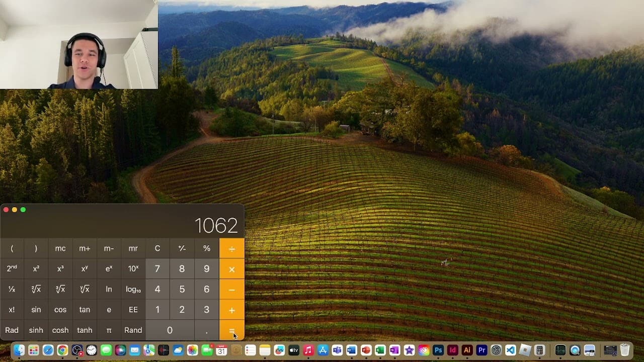This screenshot has width=644, height=362.
Task: Click the sin key
Action: [36, 310]
